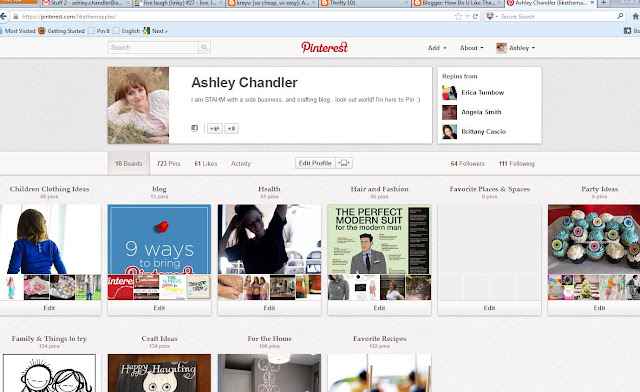Switch to the 723 Pins tab

point(169,163)
